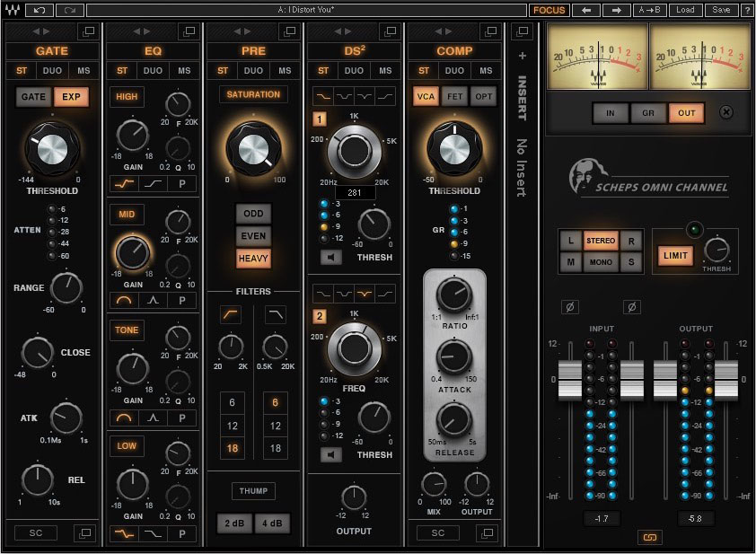Expand the GATE module window icon
This screenshot has width=756, height=554.
click(x=88, y=31)
